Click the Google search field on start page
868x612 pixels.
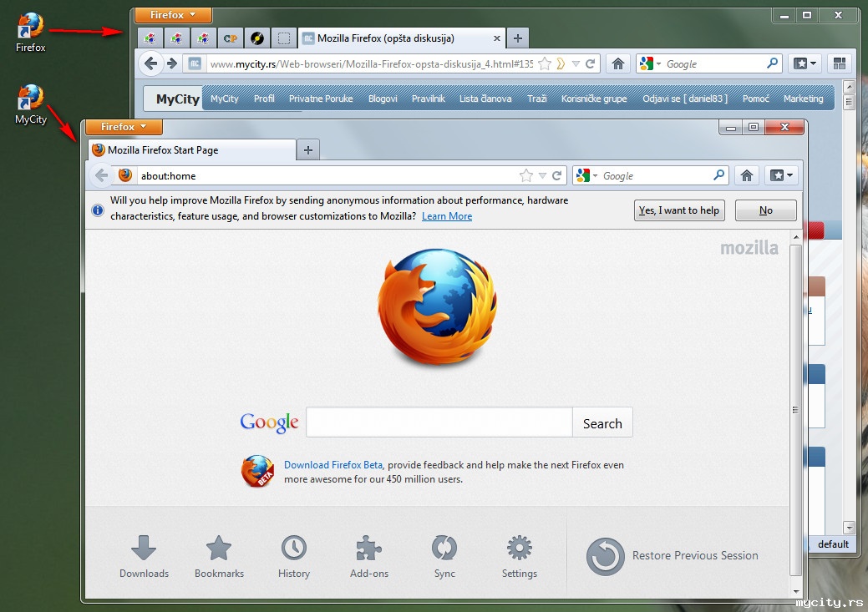click(x=439, y=422)
